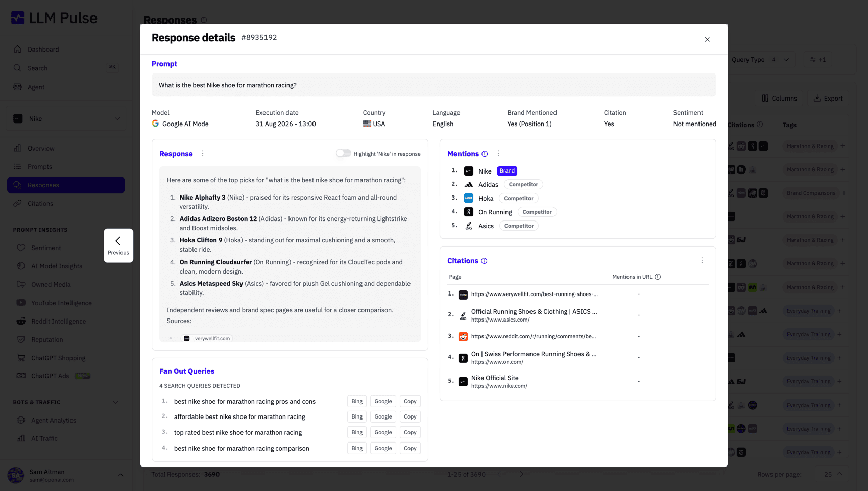Click the YouTube Intelligence icon
The height and width of the screenshot is (491, 868).
[x=21, y=303]
